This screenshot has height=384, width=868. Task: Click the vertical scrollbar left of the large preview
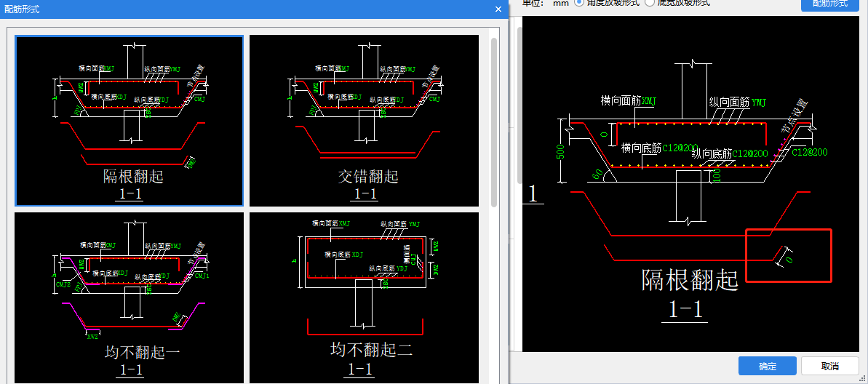click(x=519, y=105)
